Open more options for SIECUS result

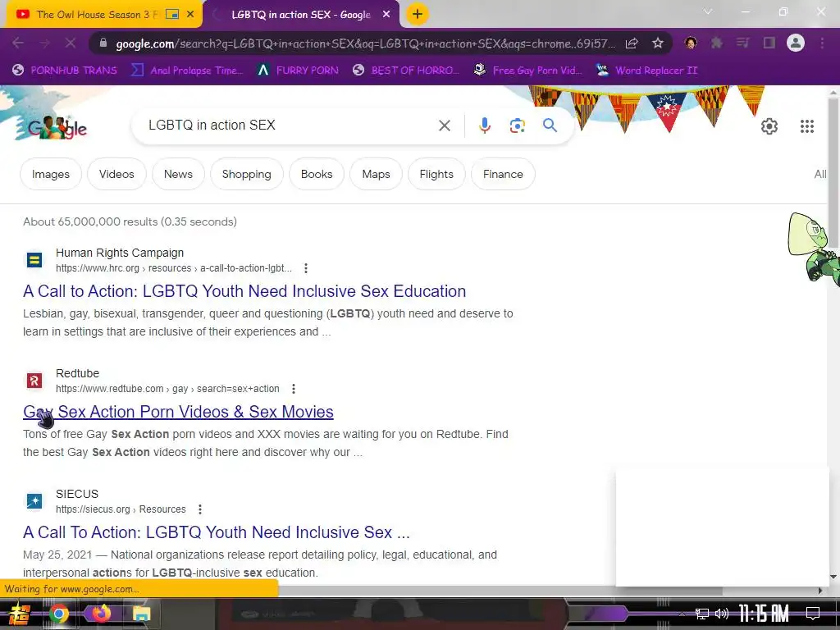pyautogui.click(x=200, y=509)
